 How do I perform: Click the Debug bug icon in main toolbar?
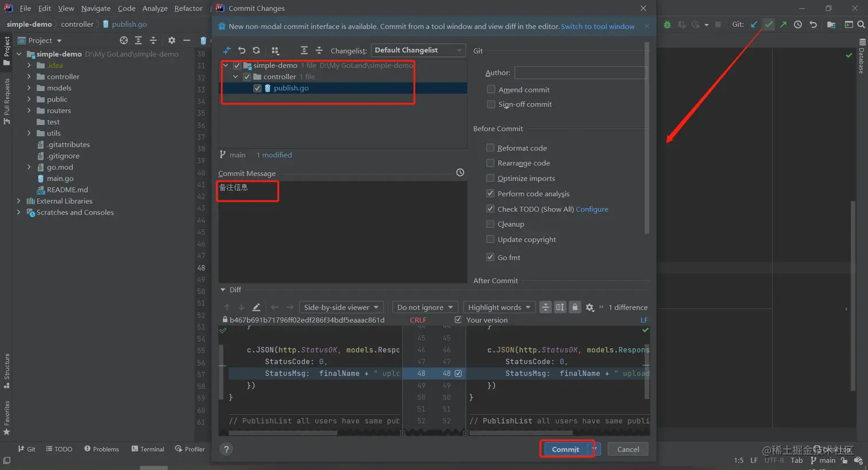click(667, 25)
